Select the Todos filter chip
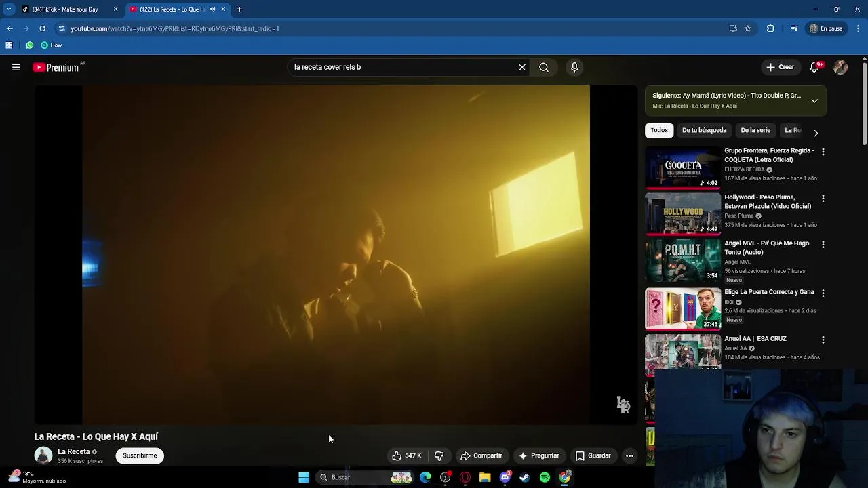The image size is (868, 488). (x=659, y=130)
